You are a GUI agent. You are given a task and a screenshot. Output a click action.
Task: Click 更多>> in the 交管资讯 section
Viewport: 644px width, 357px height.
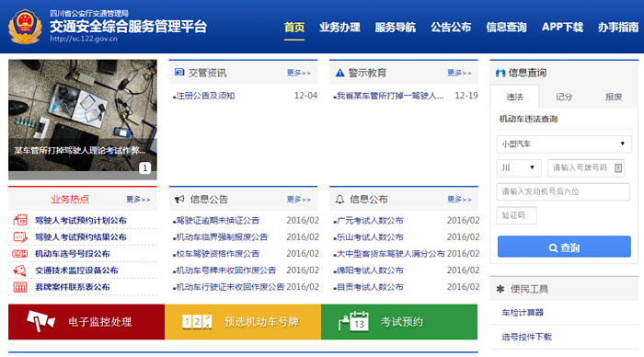pyautogui.click(x=299, y=73)
